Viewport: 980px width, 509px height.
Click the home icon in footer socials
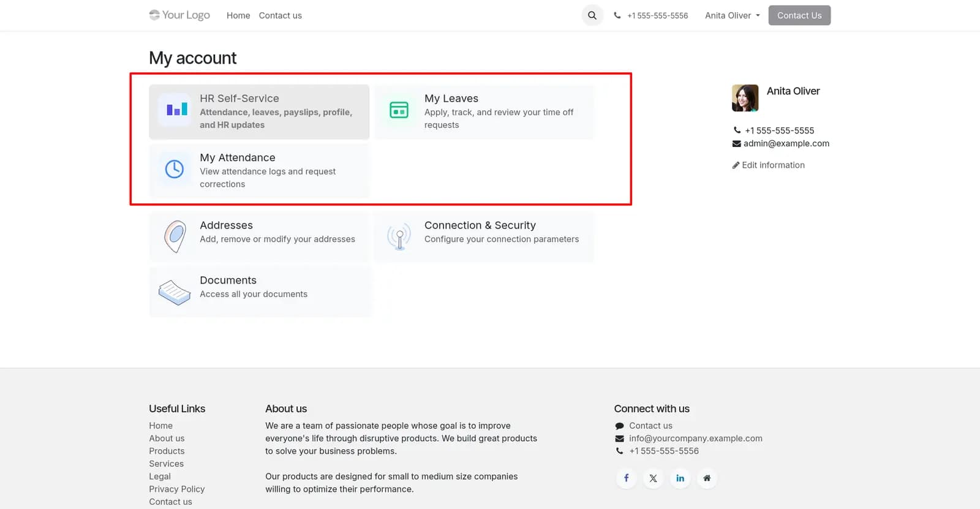click(707, 478)
